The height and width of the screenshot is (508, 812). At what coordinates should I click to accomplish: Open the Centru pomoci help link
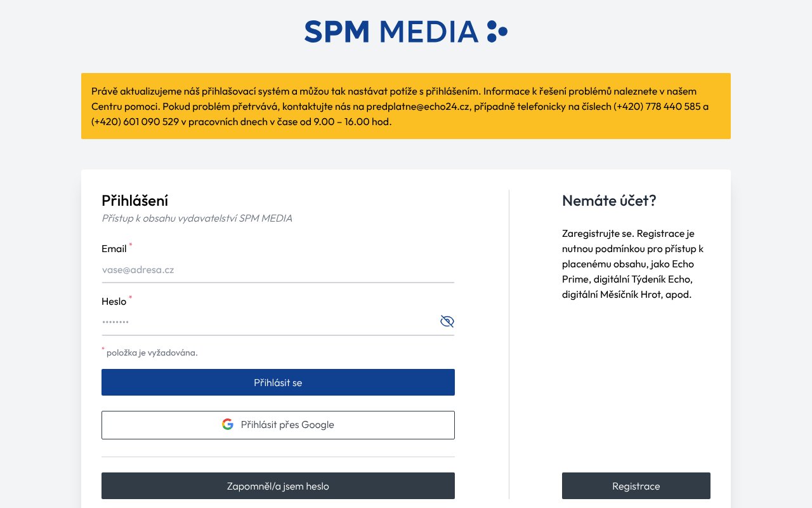[x=124, y=106]
